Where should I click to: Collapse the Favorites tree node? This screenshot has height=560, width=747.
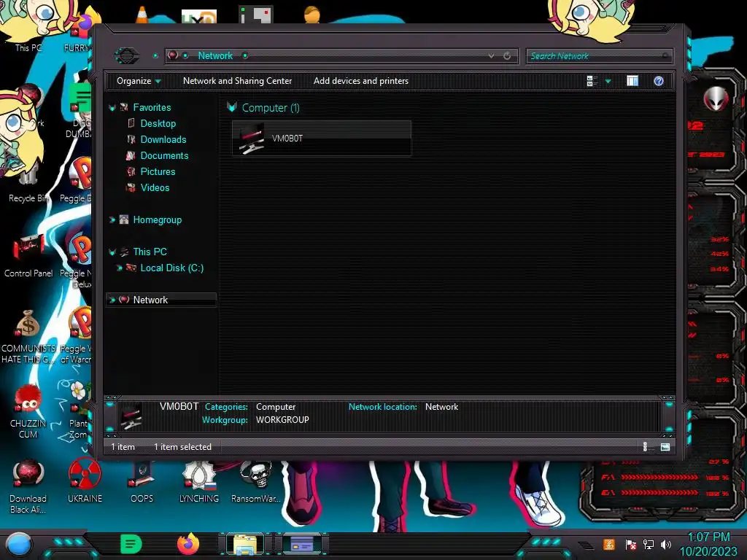pyautogui.click(x=112, y=108)
